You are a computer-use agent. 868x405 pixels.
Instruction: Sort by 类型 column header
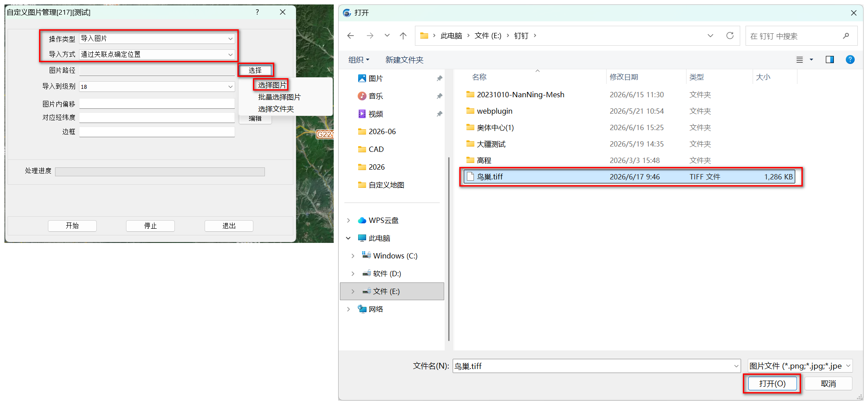696,77
